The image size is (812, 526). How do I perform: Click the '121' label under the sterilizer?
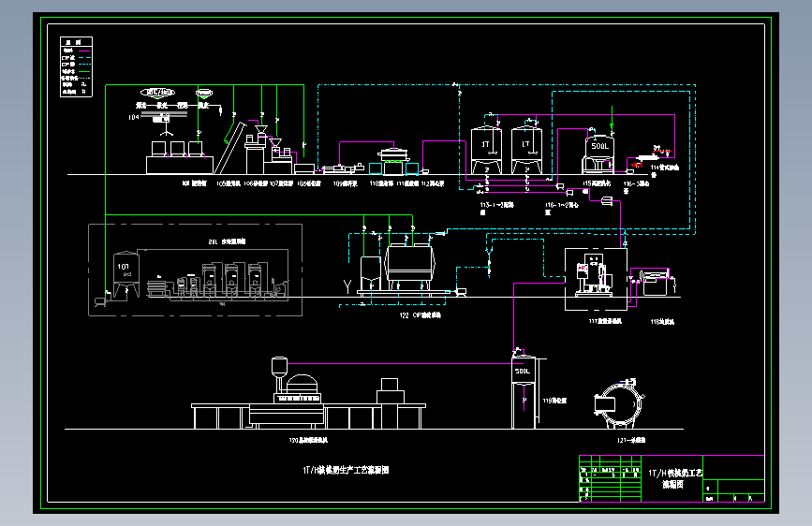tap(630, 440)
